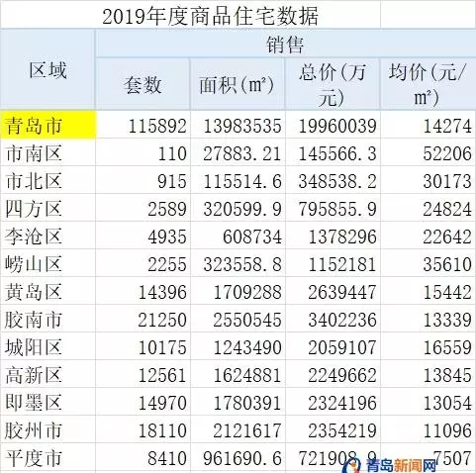Select the 10175 units cell
The width and height of the screenshot is (476, 473).
coord(143,346)
